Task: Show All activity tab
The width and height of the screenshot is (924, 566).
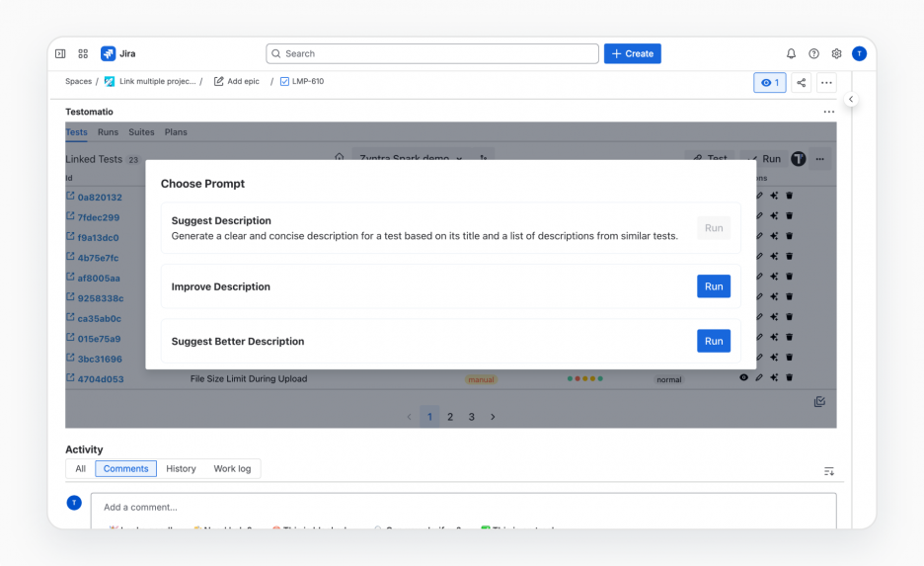Action: (81, 469)
